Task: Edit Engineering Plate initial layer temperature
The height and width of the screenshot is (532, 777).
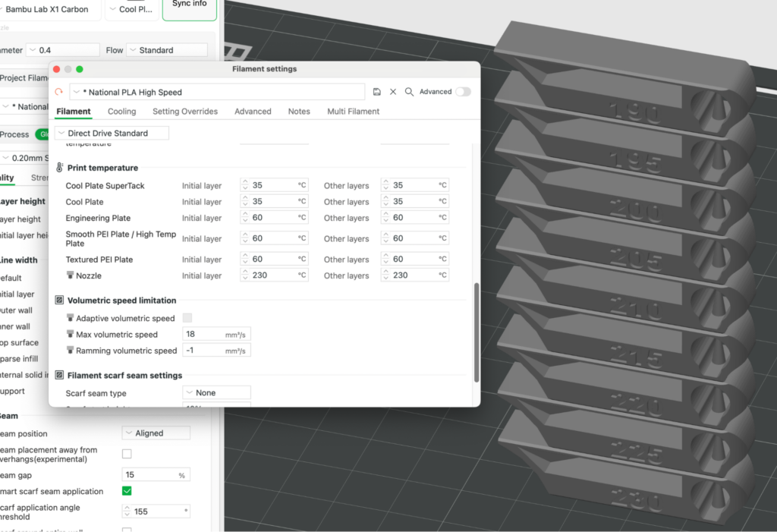Action: pos(274,217)
